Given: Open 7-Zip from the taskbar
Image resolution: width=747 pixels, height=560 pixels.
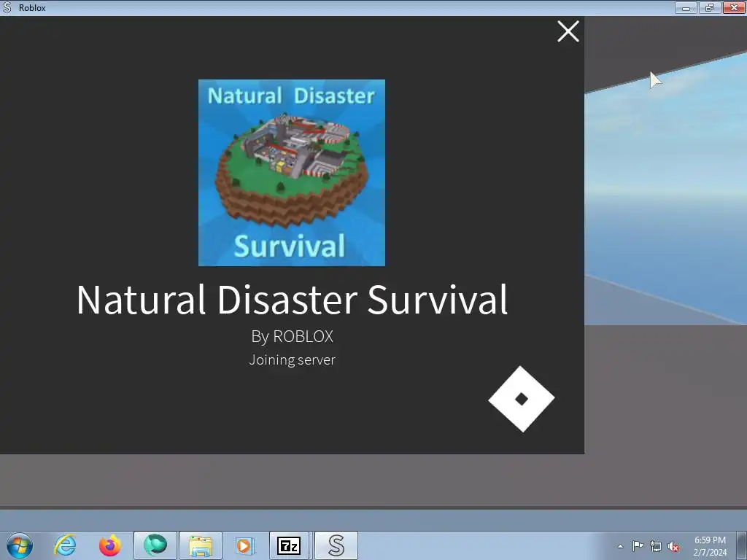Looking at the screenshot, I should point(289,545).
